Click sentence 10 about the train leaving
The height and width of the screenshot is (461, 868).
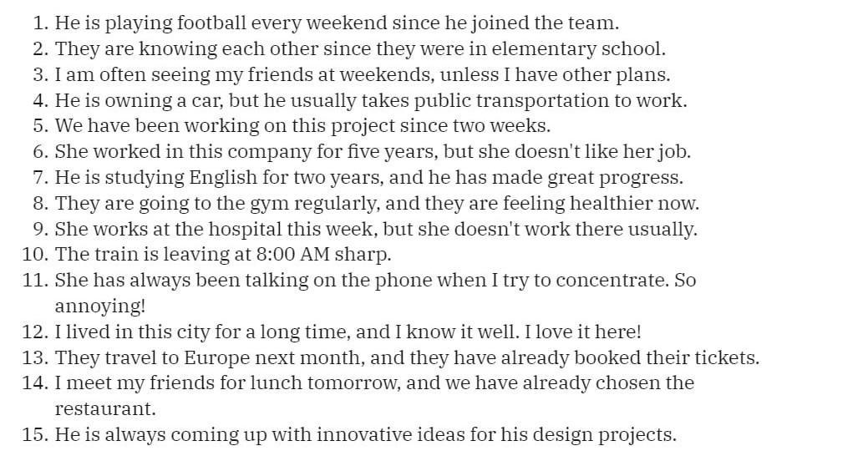222,254
